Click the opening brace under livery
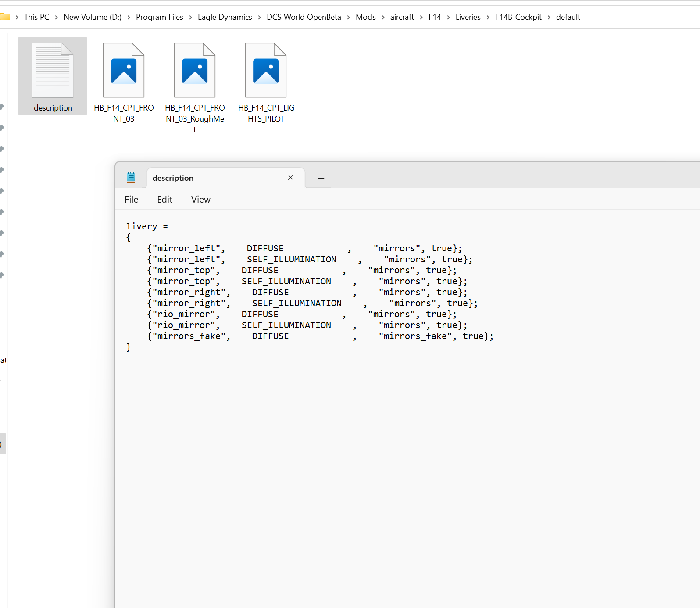700x608 pixels. (x=129, y=237)
